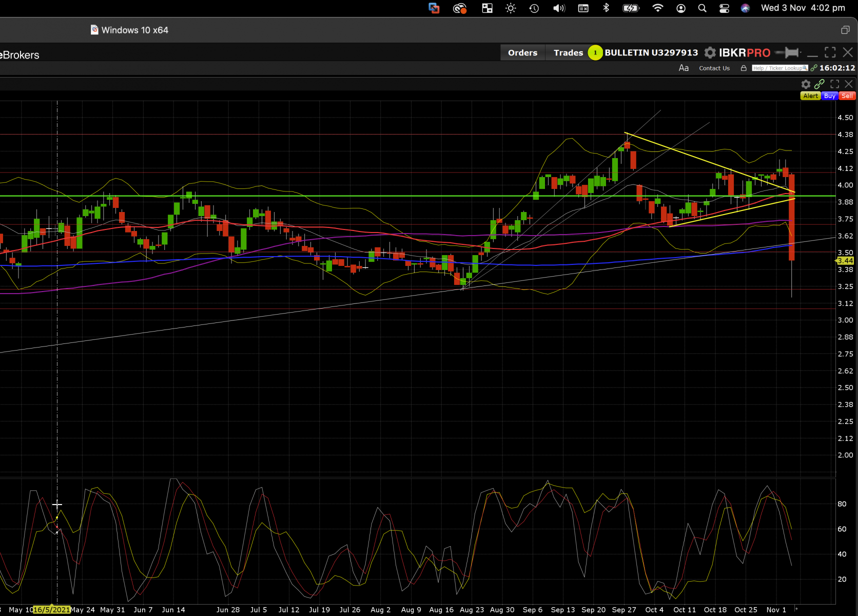Focus the Help / Ticker Lookup field

tap(780, 68)
